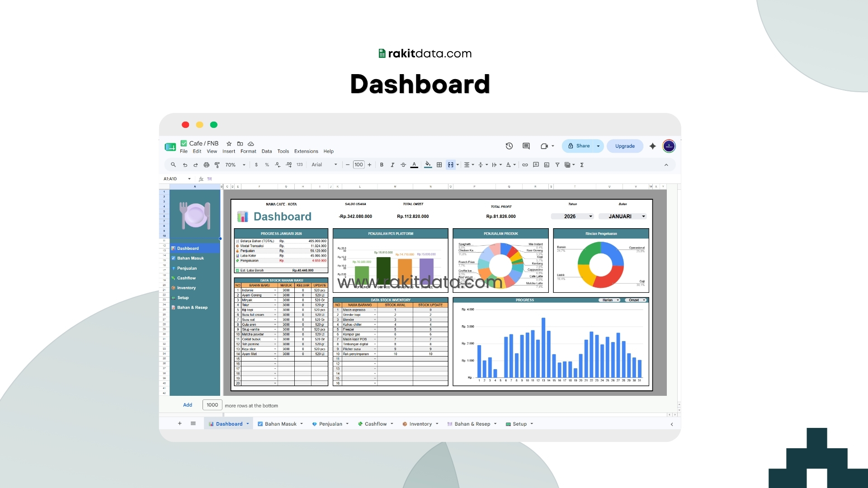Click the undo icon in toolbar
Viewport: 868px width, 488px height.
[x=185, y=165]
